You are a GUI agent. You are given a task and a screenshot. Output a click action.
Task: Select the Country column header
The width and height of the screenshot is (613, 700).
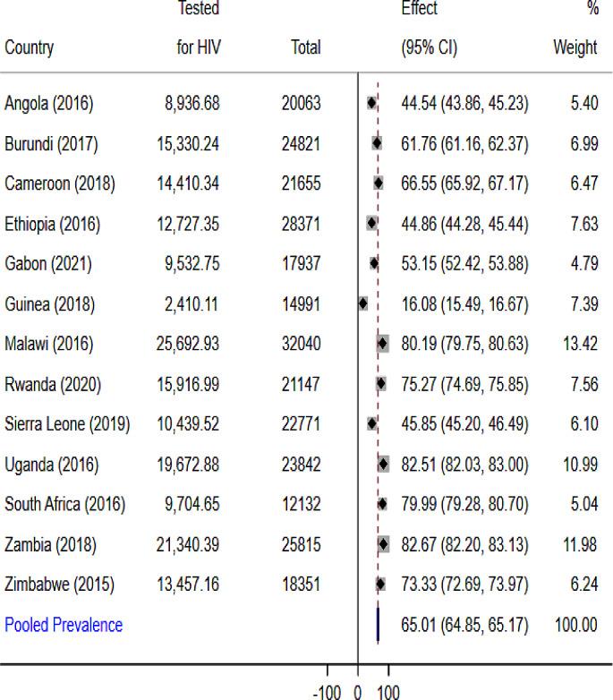(30, 47)
